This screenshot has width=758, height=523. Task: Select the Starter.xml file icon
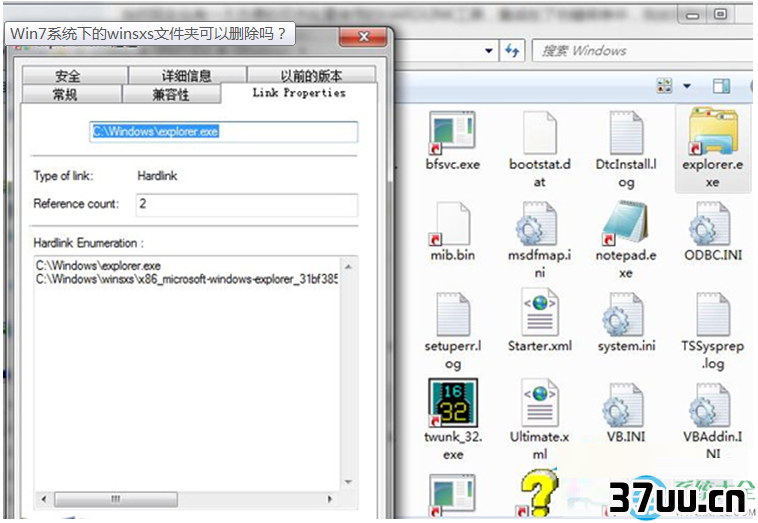(x=539, y=313)
